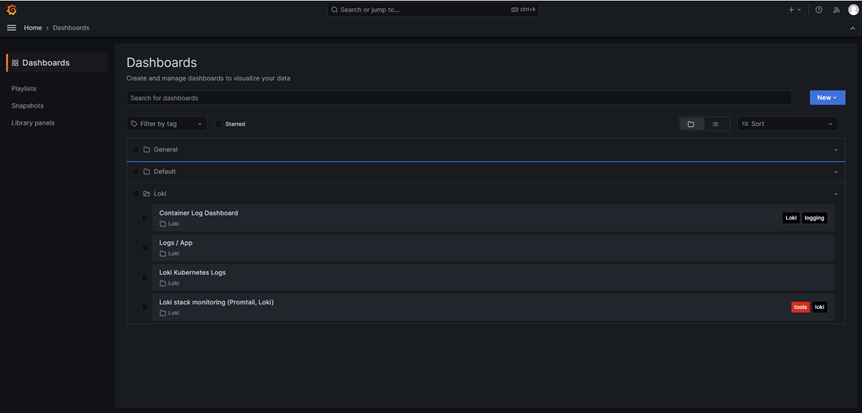Select the Container Log Dashboard checkbox
The width and height of the screenshot is (862, 413).
point(145,218)
